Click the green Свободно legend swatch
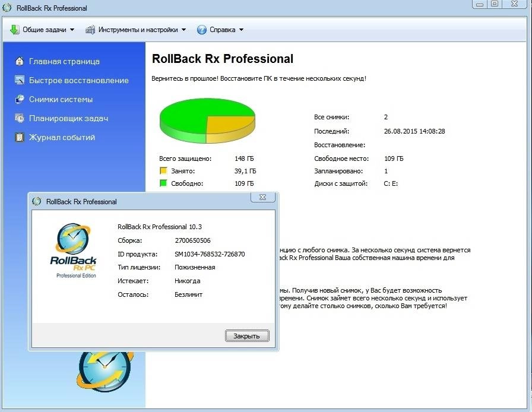Image resolution: width=532 pixels, height=412 pixels. pos(163,183)
